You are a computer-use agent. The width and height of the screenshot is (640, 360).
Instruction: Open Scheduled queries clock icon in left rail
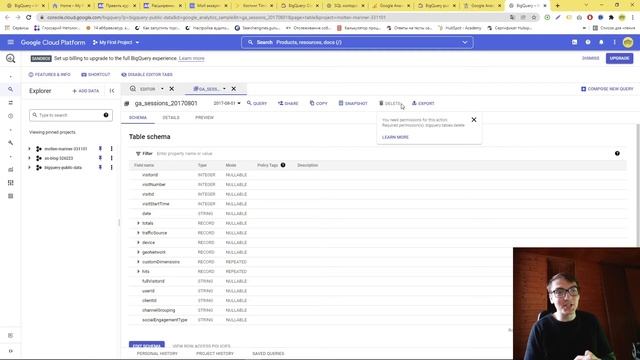coord(11,116)
